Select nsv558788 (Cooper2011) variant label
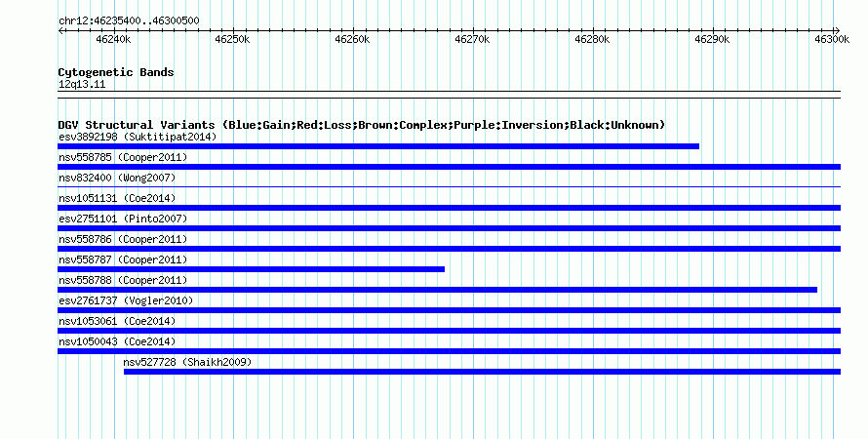 [x=123, y=280]
